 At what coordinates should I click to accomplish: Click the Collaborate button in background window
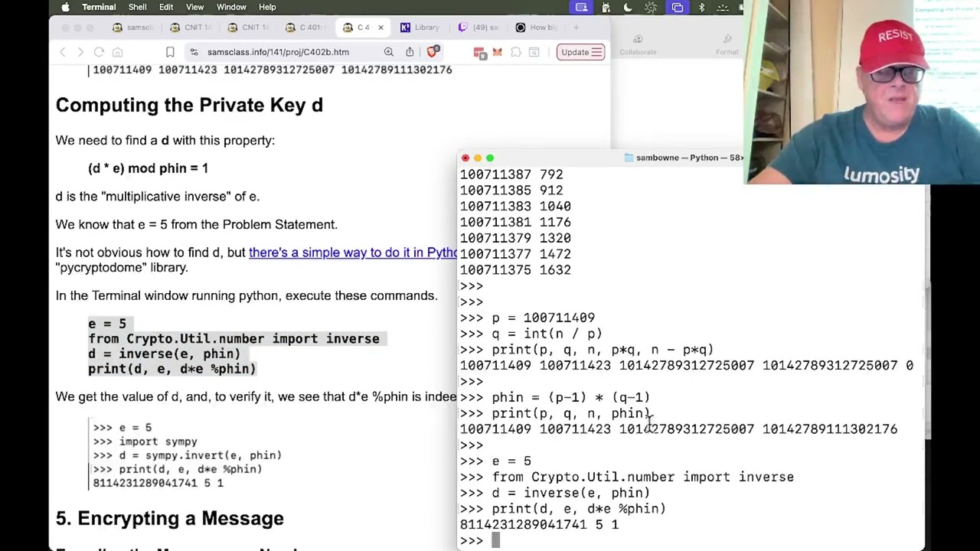click(638, 45)
